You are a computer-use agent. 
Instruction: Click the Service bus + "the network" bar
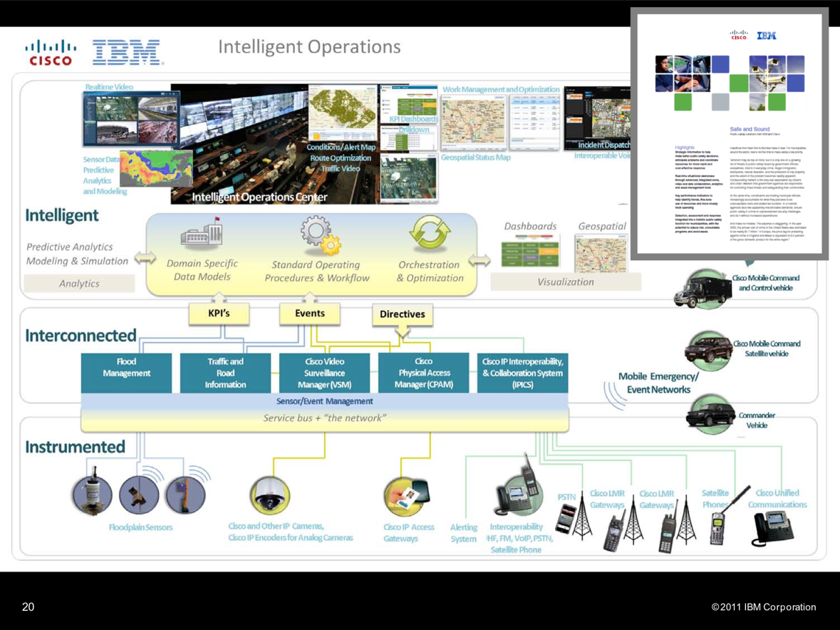(325, 419)
